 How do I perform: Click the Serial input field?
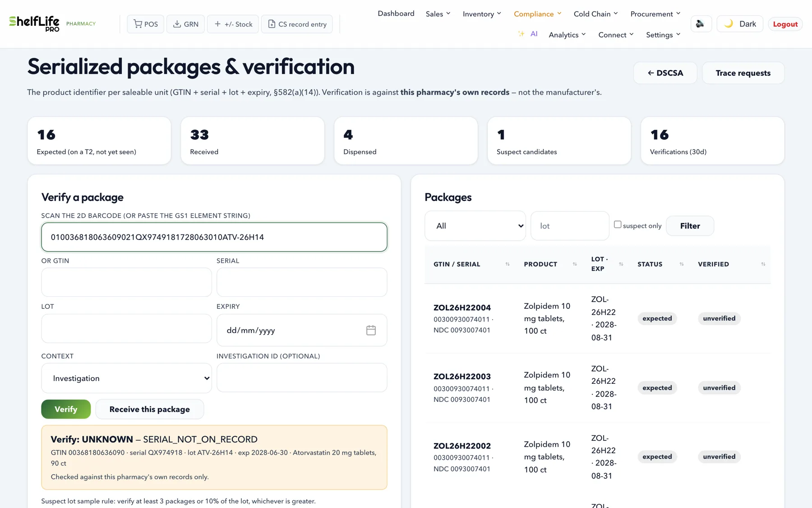(302, 282)
